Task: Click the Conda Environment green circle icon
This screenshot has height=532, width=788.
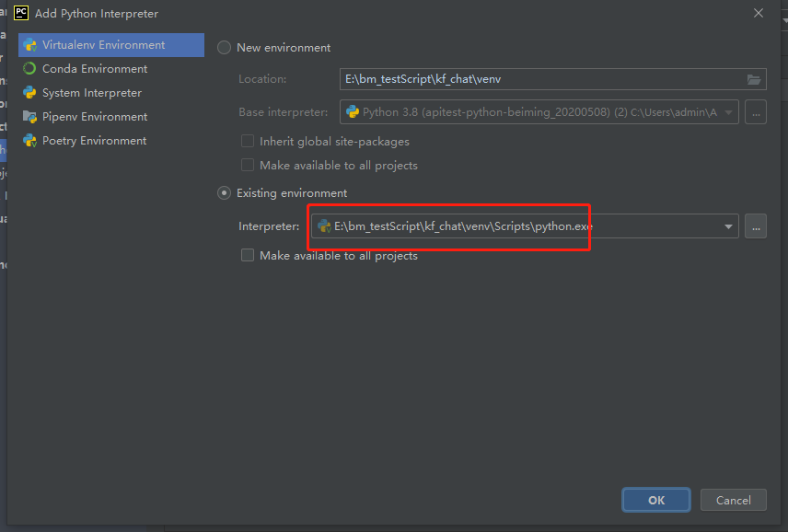Action: [29, 68]
